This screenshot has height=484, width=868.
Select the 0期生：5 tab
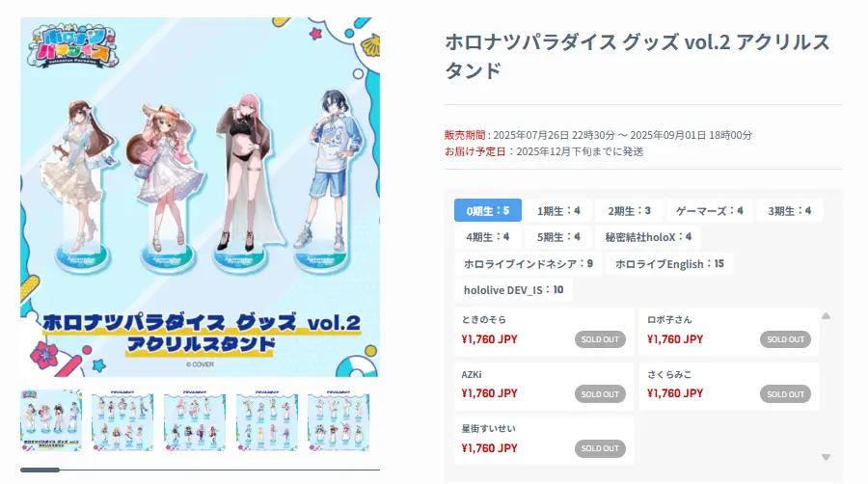click(488, 210)
